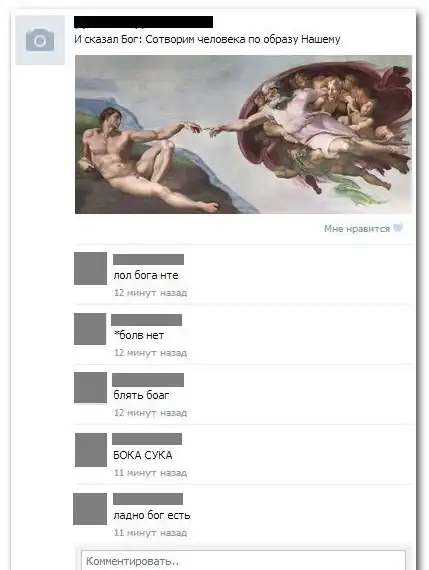Click timestamp under лол бога нте comment

(151, 293)
